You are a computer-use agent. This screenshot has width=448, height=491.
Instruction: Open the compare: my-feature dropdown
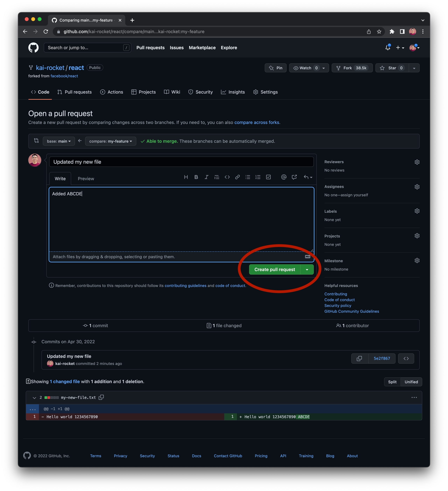pyautogui.click(x=110, y=141)
